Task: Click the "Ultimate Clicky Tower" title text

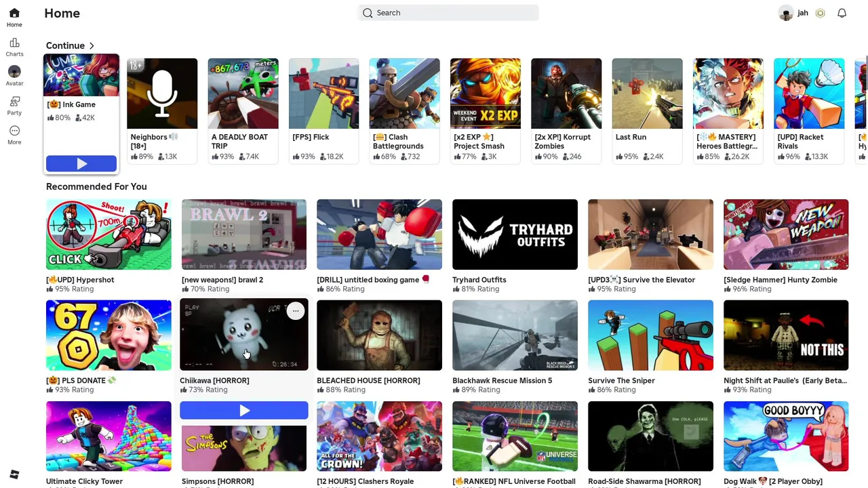Action: [x=85, y=481]
